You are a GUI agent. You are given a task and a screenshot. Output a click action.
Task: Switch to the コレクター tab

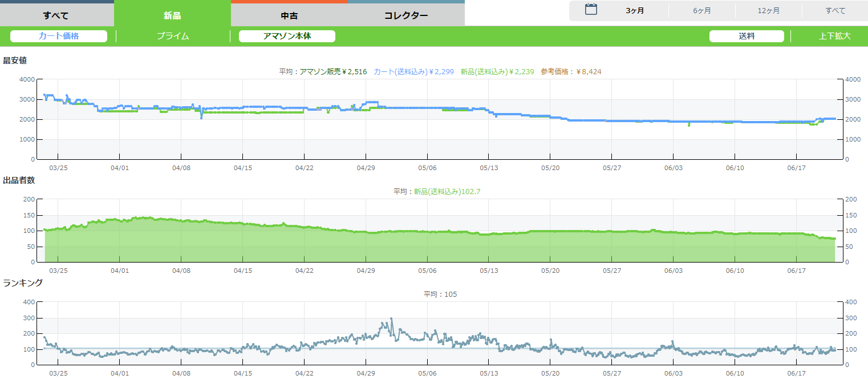tap(405, 15)
